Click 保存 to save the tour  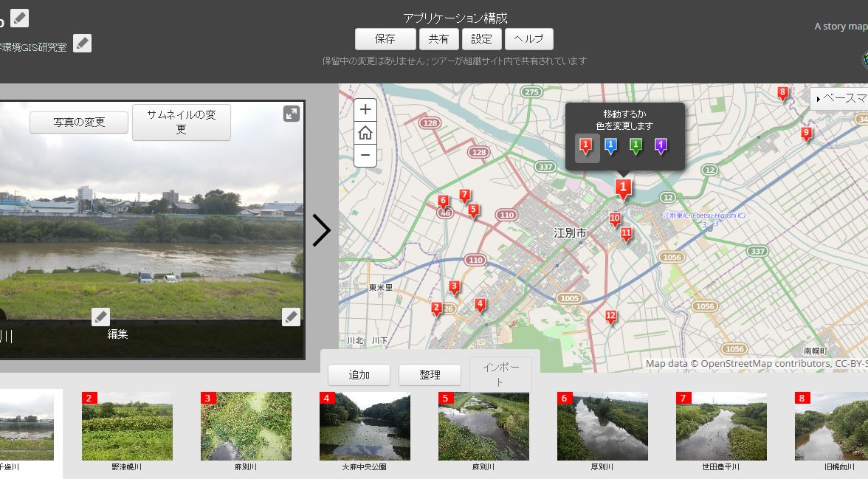click(385, 39)
